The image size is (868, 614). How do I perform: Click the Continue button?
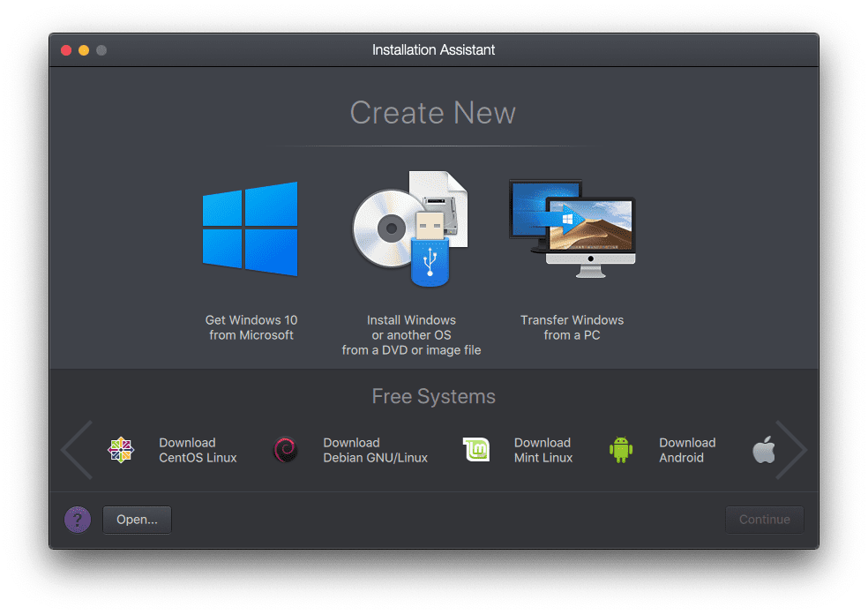pos(765,520)
